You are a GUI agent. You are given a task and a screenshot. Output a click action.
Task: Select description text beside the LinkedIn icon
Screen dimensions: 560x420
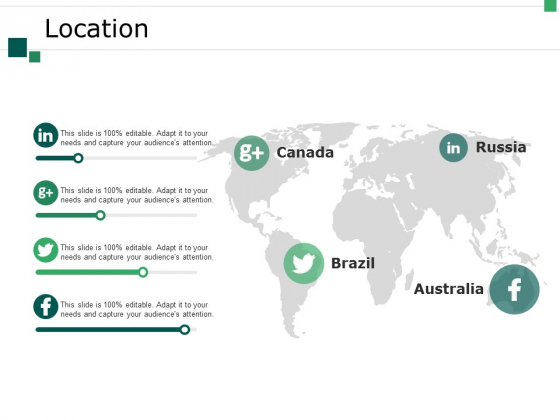click(136, 138)
